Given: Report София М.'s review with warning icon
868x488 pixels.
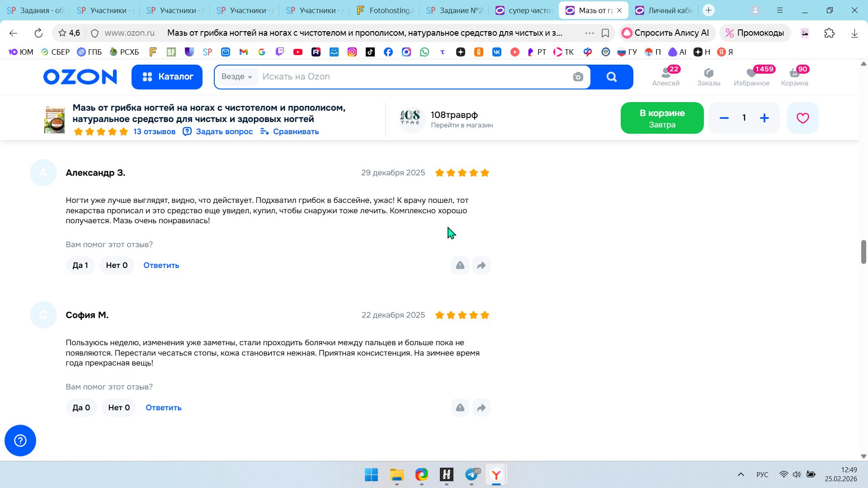Looking at the screenshot, I should click(x=460, y=408).
